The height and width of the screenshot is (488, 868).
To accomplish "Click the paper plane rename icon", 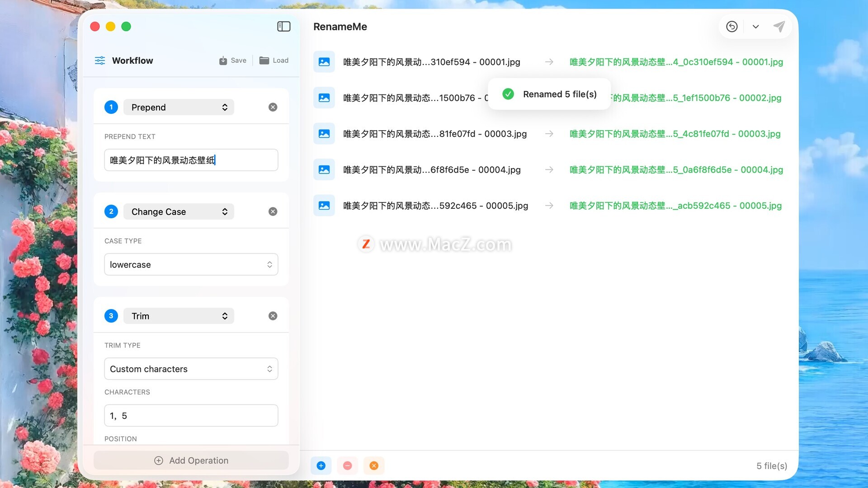I will tap(779, 27).
